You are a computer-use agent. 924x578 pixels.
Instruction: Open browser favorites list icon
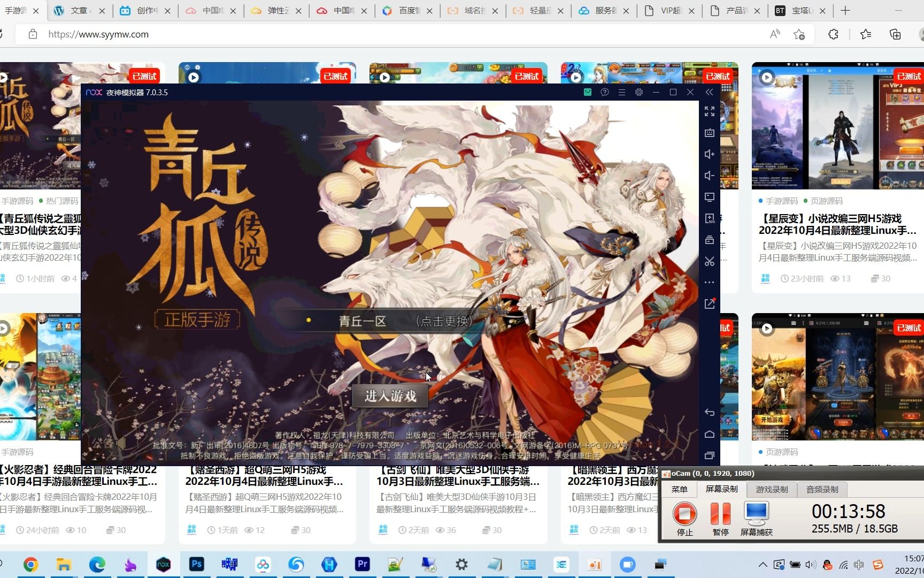point(866,34)
